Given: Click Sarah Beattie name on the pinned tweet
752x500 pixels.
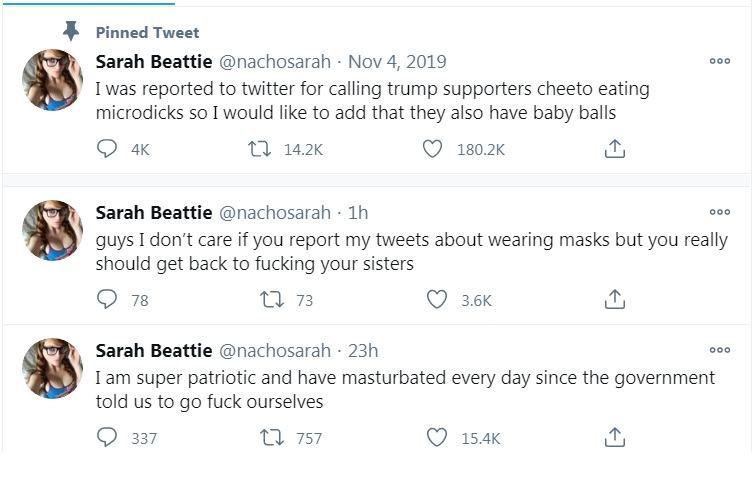Looking at the screenshot, I should point(153,62).
